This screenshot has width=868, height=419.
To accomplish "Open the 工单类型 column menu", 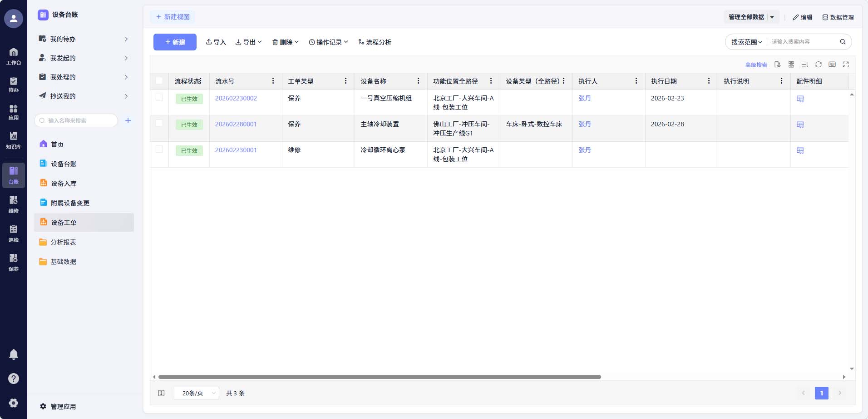I will tap(345, 81).
